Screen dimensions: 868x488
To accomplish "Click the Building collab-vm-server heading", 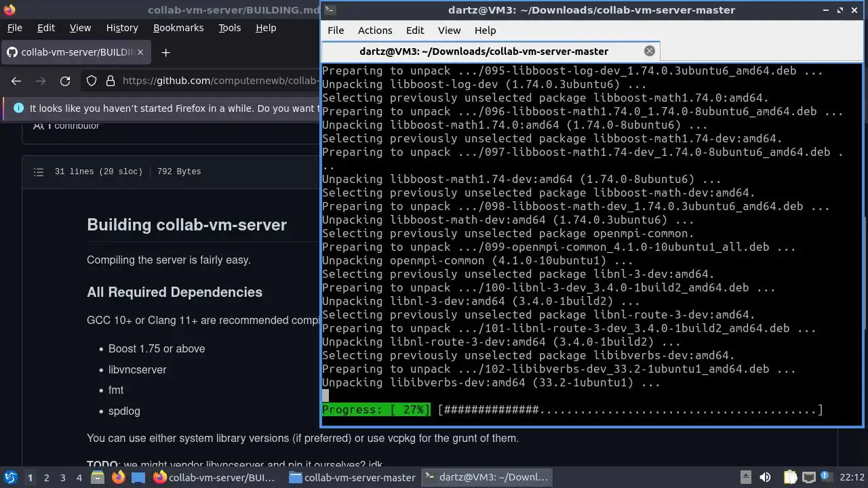I will pos(186,225).
